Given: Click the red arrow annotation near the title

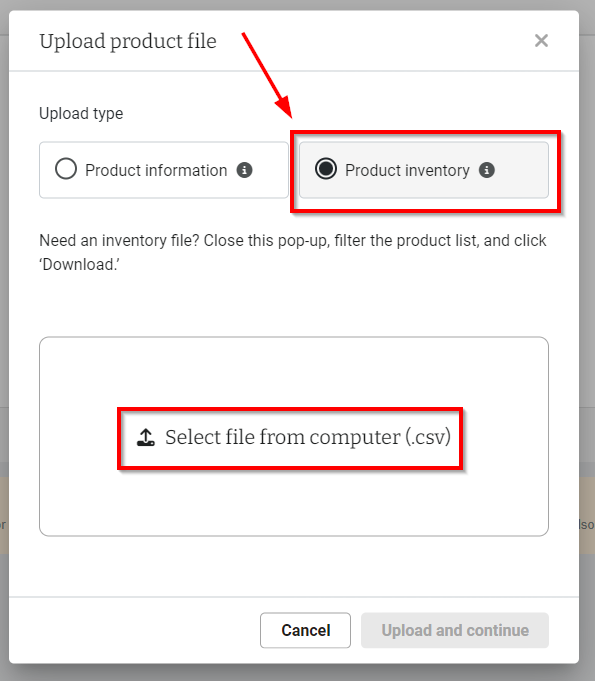Looking at the screenshot, I should (267, 75).
